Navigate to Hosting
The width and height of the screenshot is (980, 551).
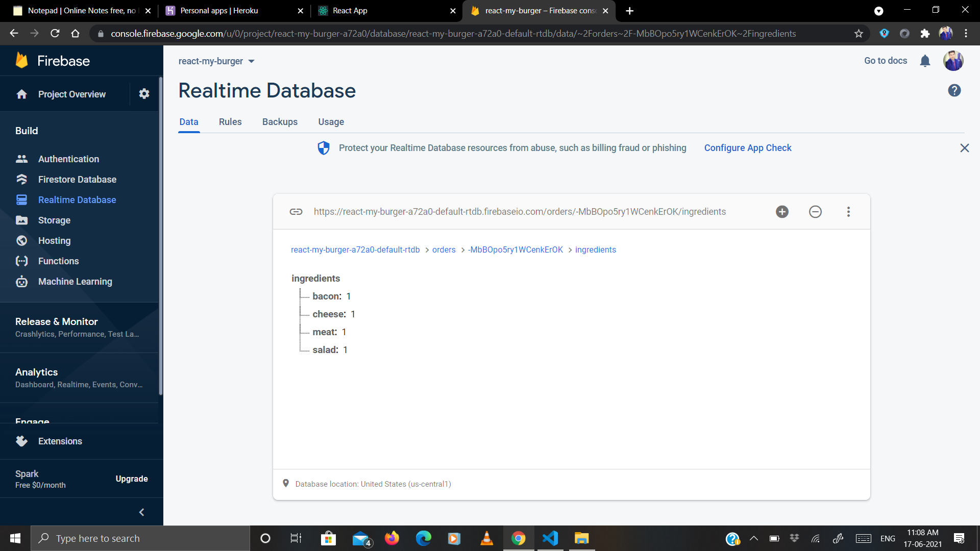click(x=55, y=240)
